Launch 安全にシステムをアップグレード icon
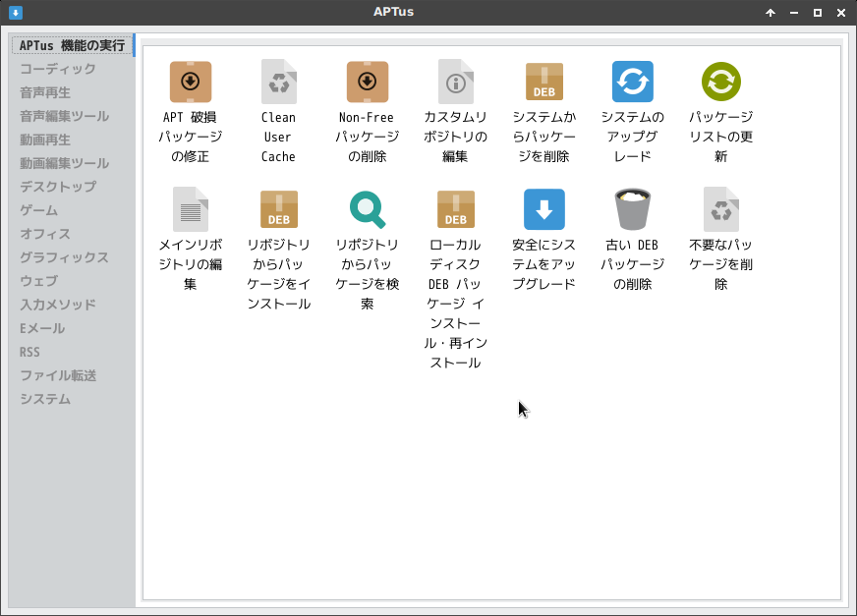This screenshot has width=857, height=616. pos(544,209)
